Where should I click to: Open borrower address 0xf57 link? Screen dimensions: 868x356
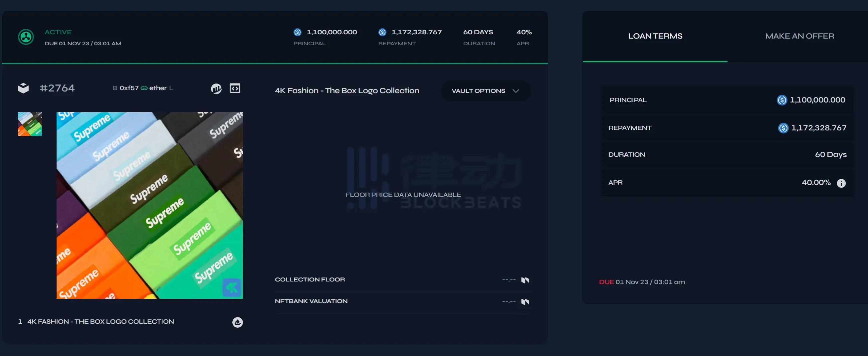point(129,88)
